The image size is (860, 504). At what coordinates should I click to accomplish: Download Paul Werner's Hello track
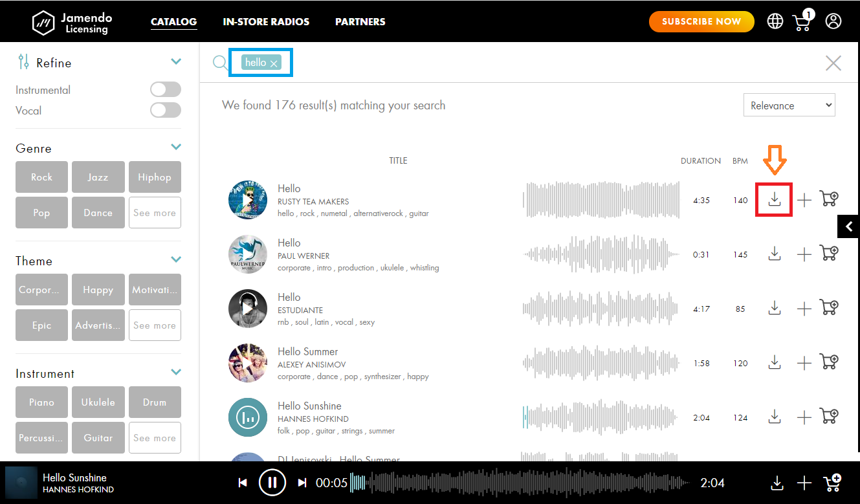(x=775, y=254)
